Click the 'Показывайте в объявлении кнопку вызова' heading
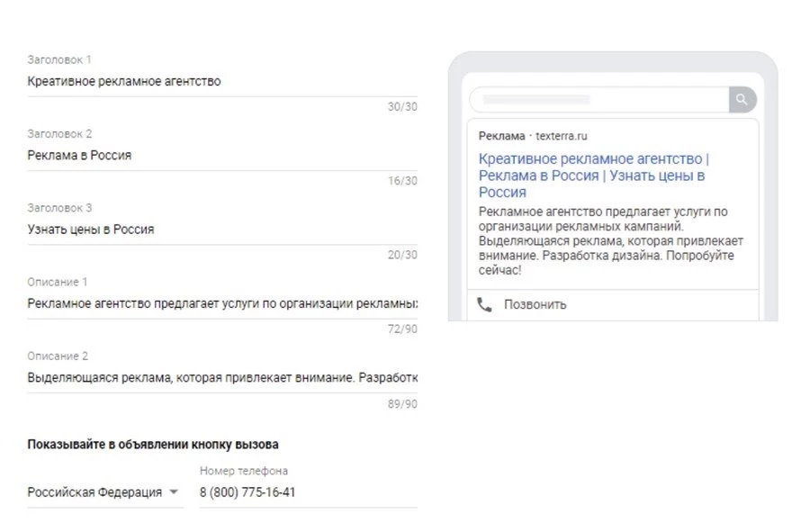 (153, 445)
